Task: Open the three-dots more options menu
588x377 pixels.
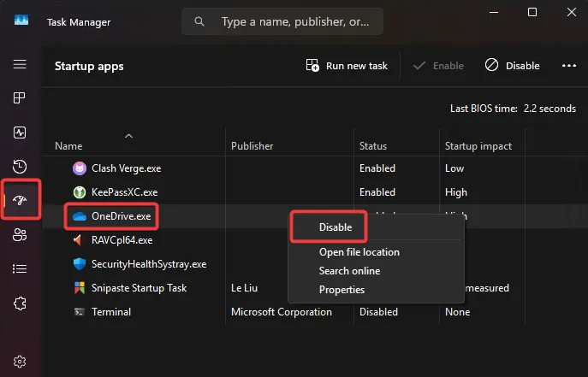Action: [x=569, y=66]
